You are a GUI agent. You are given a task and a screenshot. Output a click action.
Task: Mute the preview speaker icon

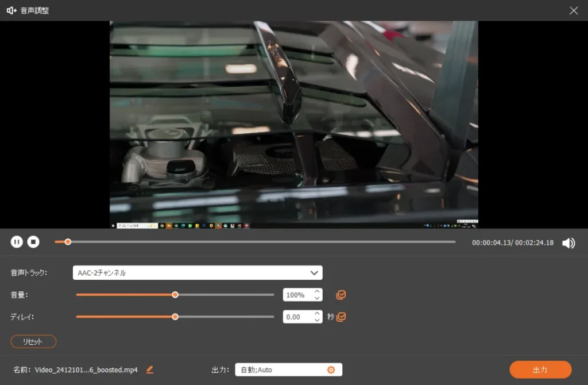point(568,243)
